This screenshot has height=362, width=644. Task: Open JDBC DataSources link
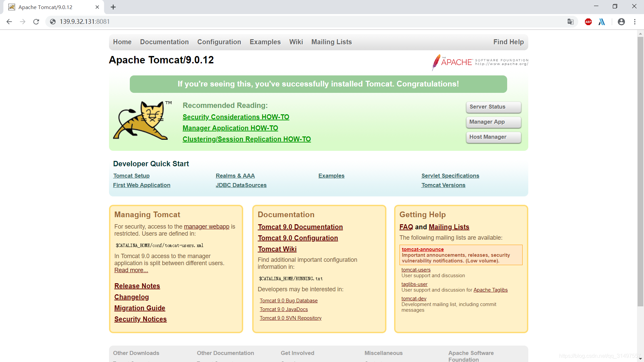click(x=241, y=185)
